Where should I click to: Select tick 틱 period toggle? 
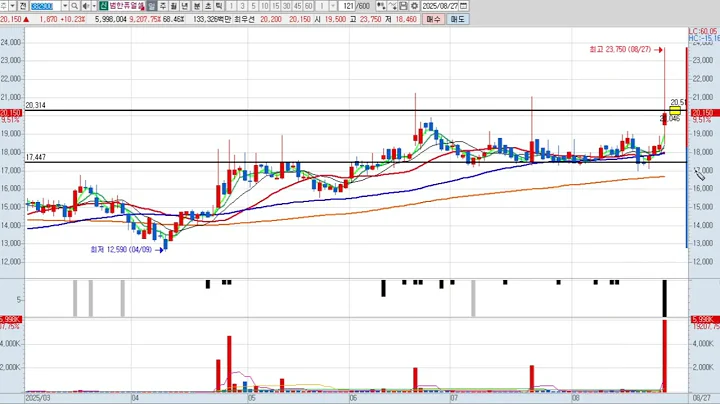(x=219, y=6)
